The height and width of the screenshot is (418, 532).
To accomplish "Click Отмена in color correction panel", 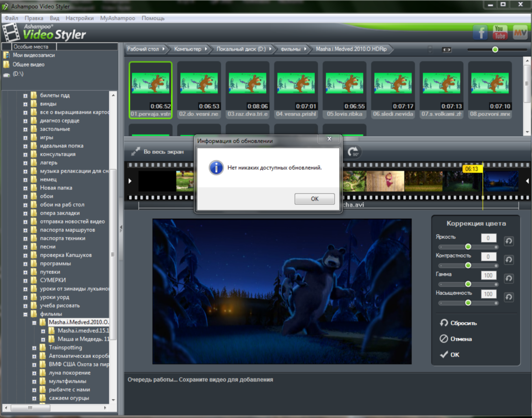I will (455, 339).
